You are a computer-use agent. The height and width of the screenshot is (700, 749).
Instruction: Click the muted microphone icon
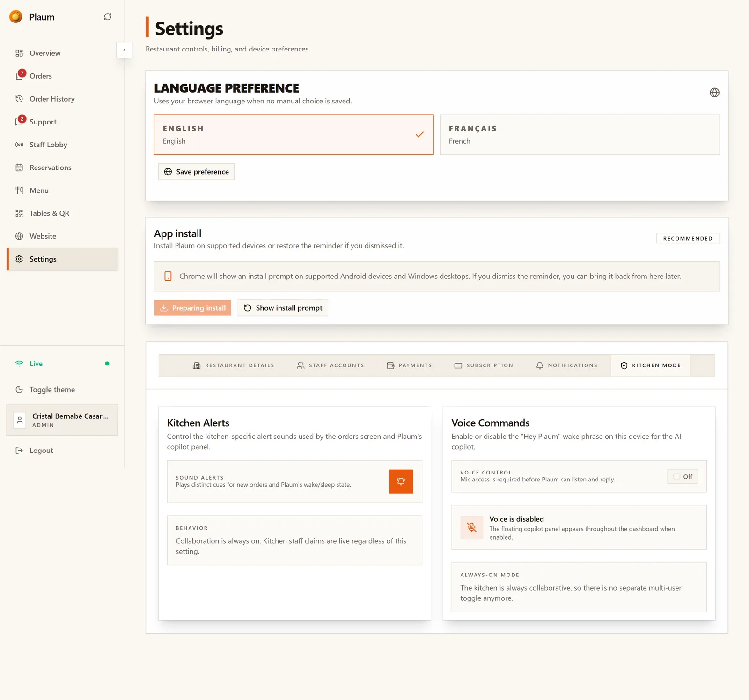tap(472, 528)
